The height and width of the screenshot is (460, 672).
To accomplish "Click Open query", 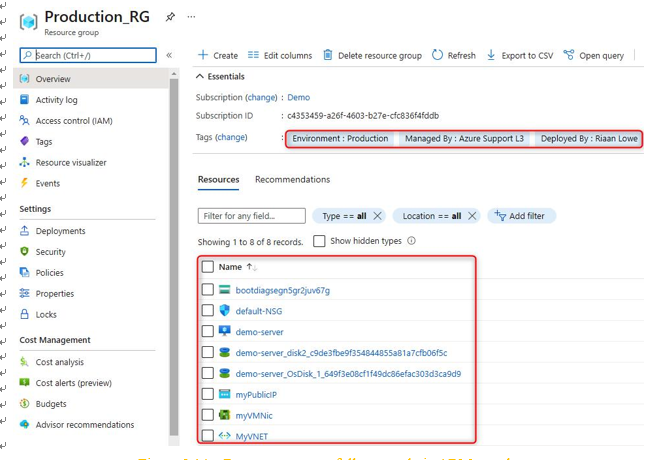I will click(594, 55).
